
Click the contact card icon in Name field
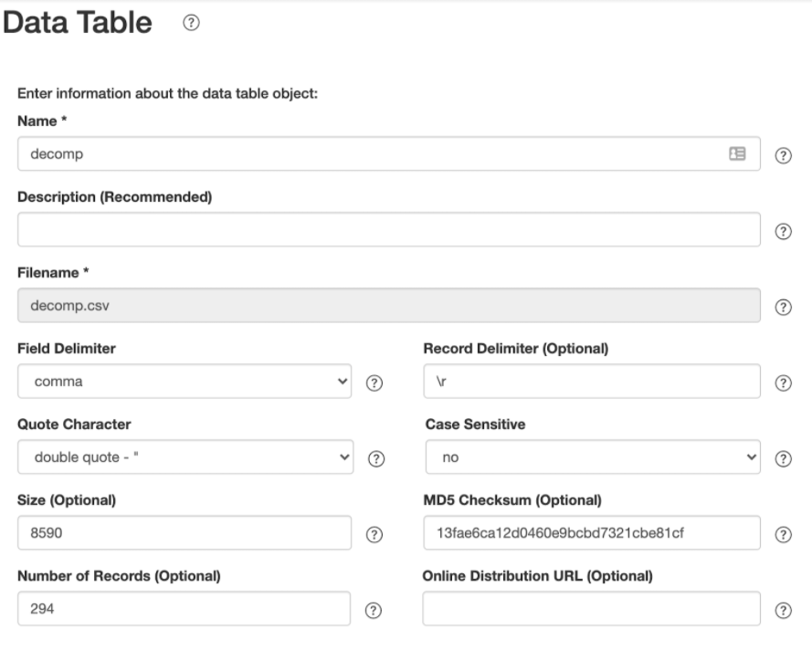click(737, 153)
